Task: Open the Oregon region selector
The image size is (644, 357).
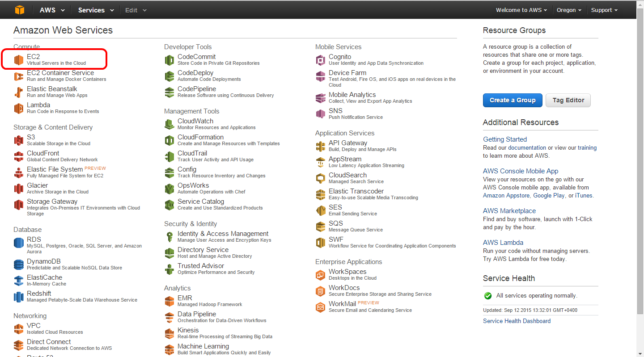Action: tap(569, 10)
